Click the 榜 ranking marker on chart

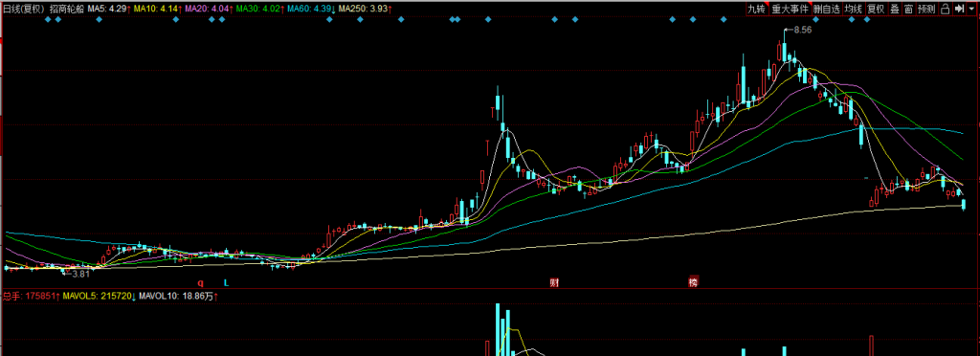pos(693,282)
